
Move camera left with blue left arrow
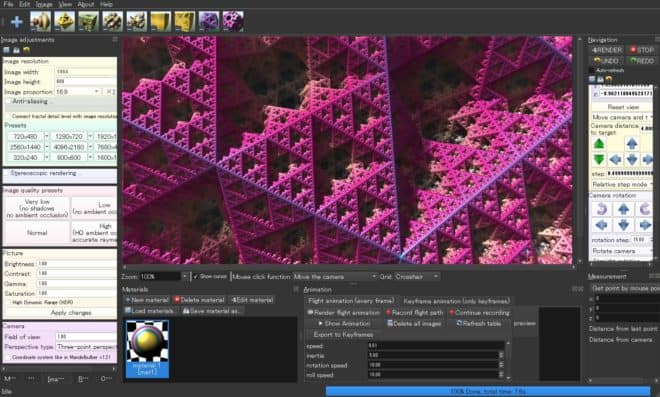point(615,160)
